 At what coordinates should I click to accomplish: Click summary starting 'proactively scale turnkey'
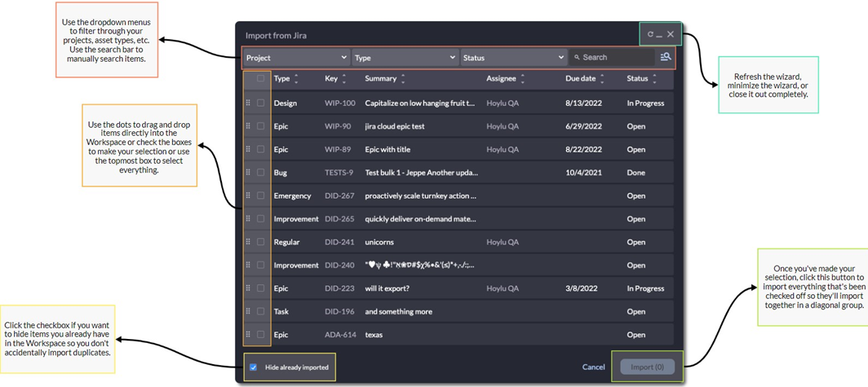(x=421, y=196)
